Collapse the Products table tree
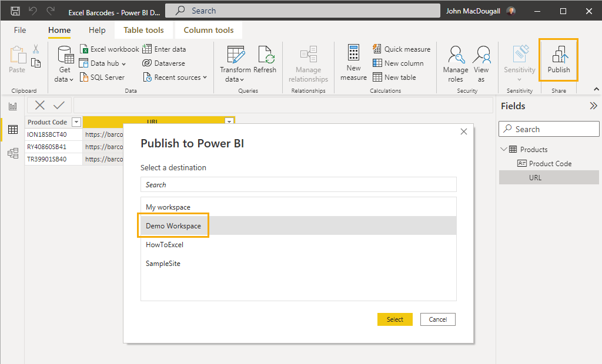Screen dimensions: 602x364 (x=504, y=149)
